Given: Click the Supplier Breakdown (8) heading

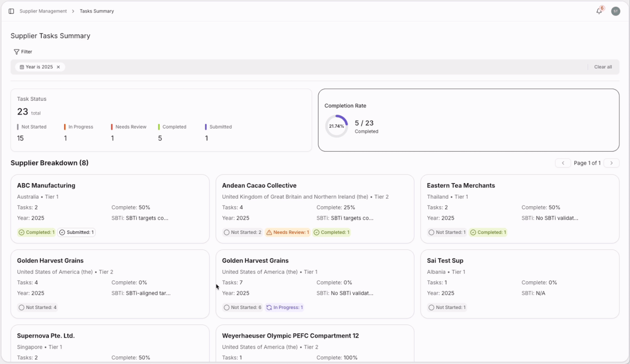Looking at the screenshot, I should [x=49, y=163].
